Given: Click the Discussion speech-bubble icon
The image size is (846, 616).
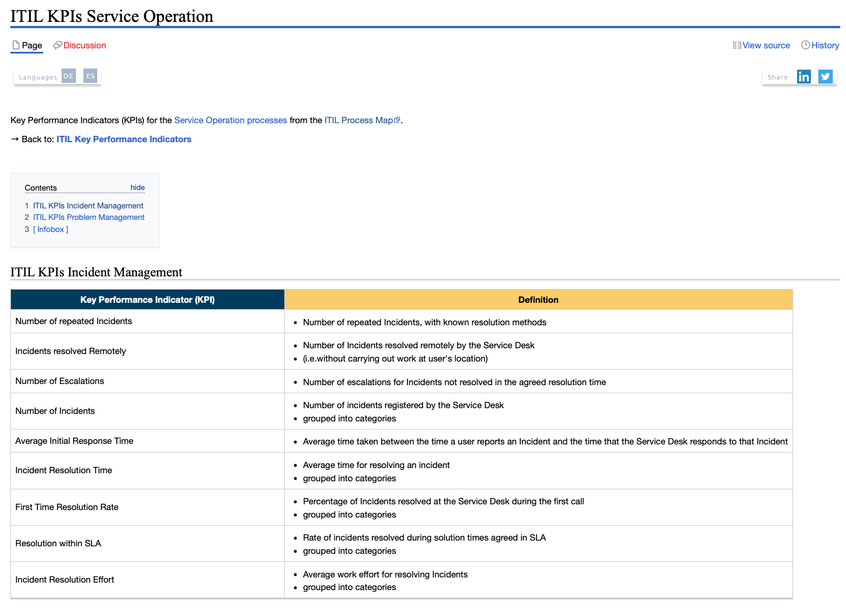Looking at the screenshot, I should (x=58, y=45).
